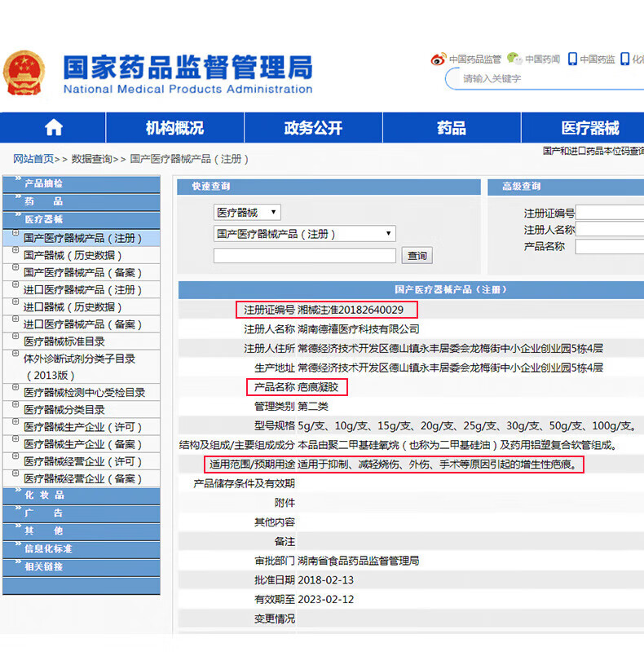
Task: Click the national emblem logo
Action: pyautogui.click(x=24, y=73)
